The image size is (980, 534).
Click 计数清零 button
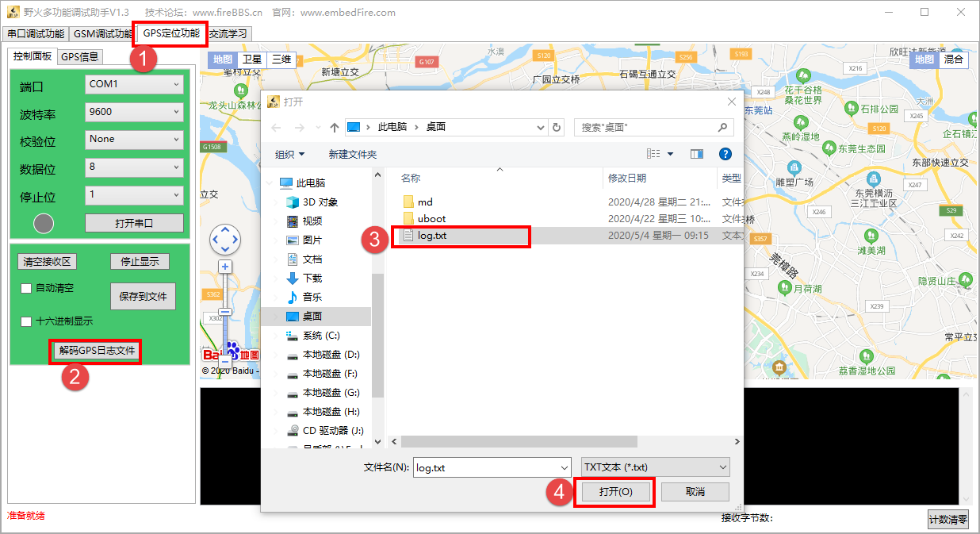click(948, 520)
